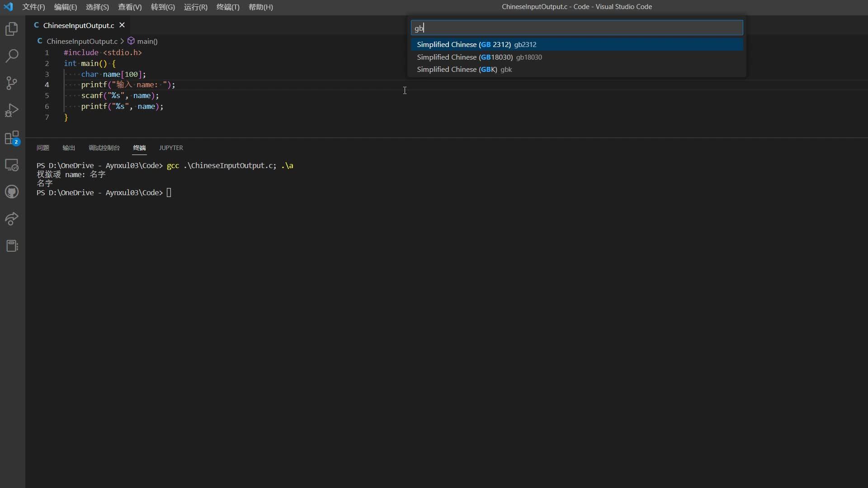Click the bottom snippets icon in sidebar
Viewport: 868px width, 488px height.
11,246
